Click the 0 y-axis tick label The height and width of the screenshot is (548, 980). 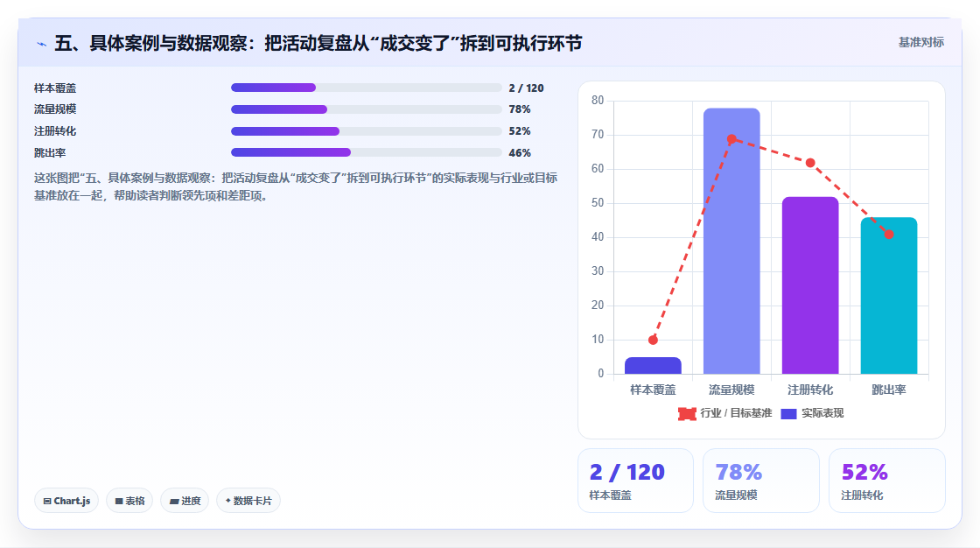600,374
